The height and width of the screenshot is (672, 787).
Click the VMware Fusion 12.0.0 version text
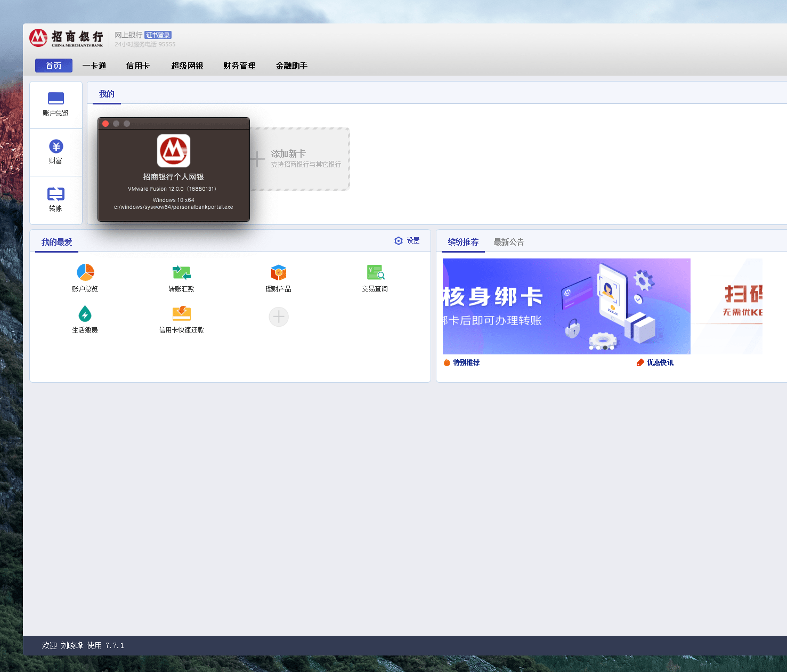coord(172,189)
